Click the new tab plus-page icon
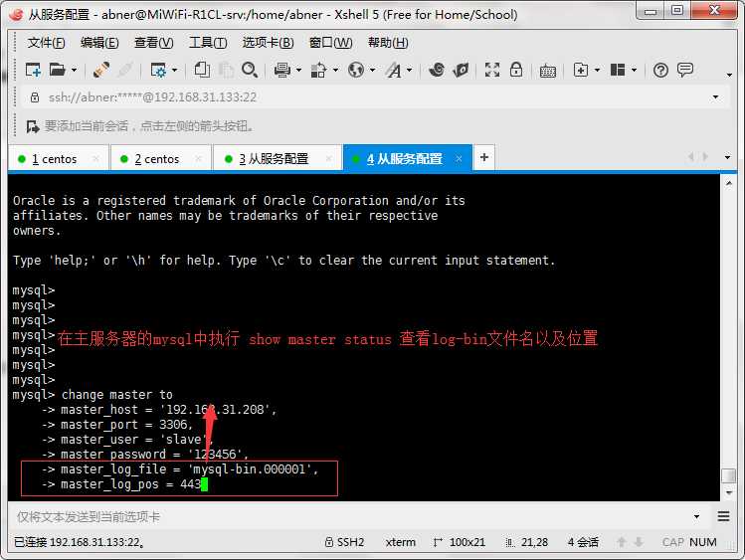Image resolution: width=745 pixels, height=560 pixels. [x=581, y=71]
